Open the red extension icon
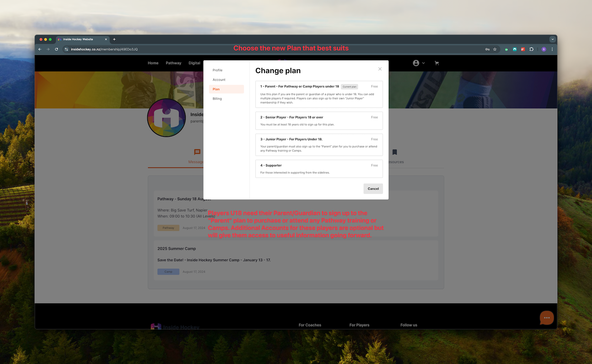Screen dimensions: 592x364 point(523,49)
